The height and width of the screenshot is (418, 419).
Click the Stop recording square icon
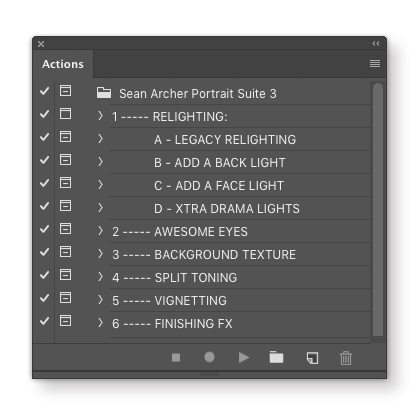[176, 357]
